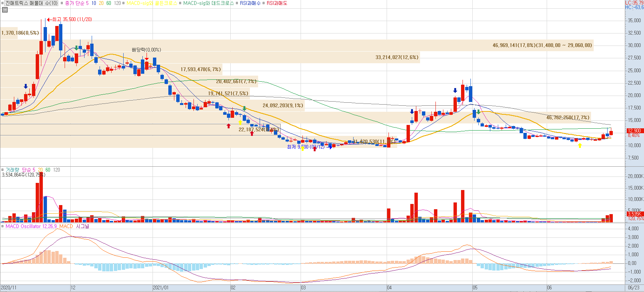Click the blue down arrow in November 2020
The image size is (644, 292).
pyautogui.click(x=26, y=86)
